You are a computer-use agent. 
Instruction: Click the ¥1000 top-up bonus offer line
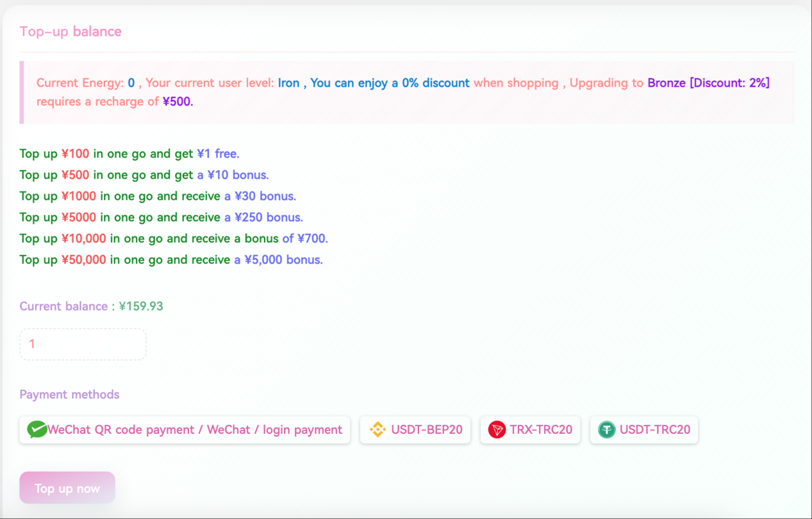158,196
